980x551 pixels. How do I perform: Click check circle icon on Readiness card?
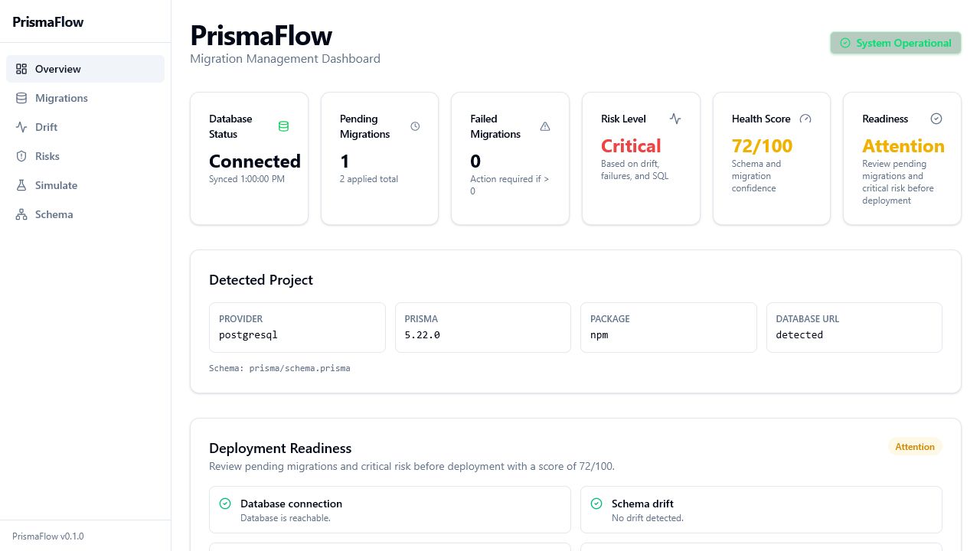tap(936, 119)
